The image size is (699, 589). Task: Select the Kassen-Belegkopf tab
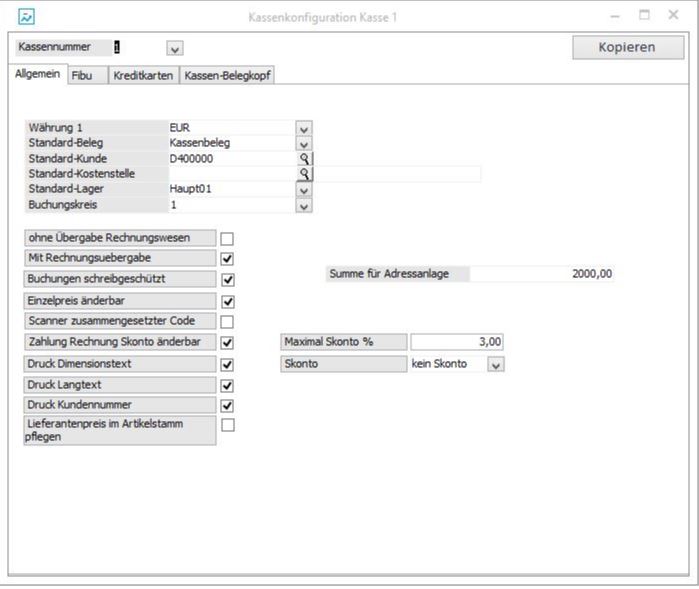point(228,75)
